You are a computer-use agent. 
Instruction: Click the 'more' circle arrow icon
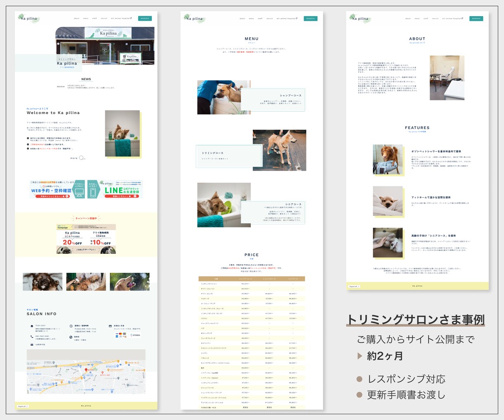coord(82,158)
